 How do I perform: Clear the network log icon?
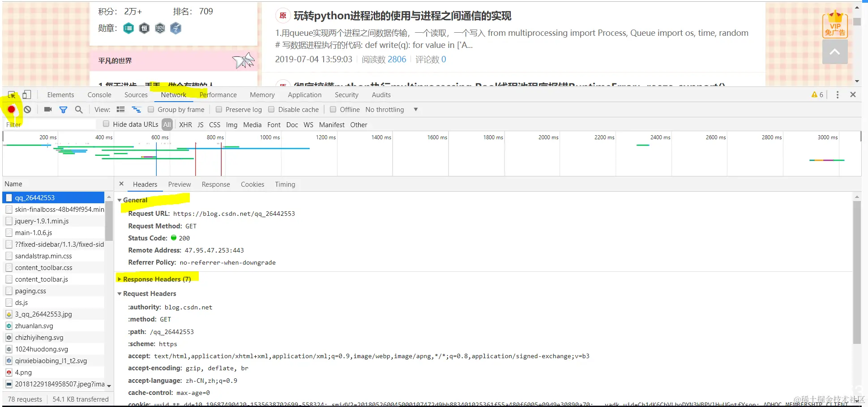[x=27, y=109]
